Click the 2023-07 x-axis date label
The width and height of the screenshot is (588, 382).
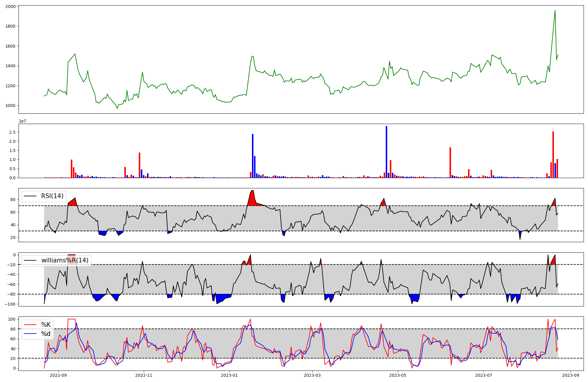484,375
